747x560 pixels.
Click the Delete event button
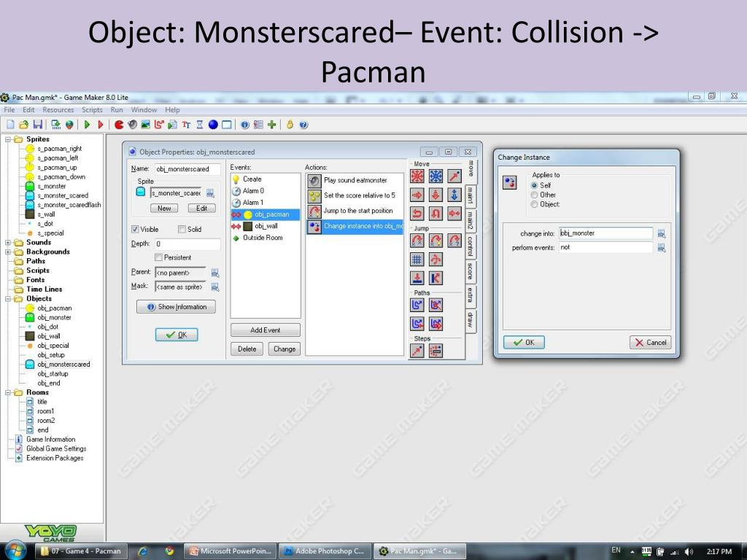coord(247,349)
